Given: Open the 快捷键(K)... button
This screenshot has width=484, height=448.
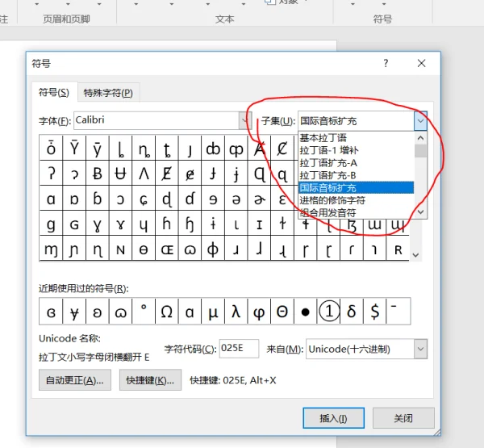Looking at the screenshot, I should (150, 380).
